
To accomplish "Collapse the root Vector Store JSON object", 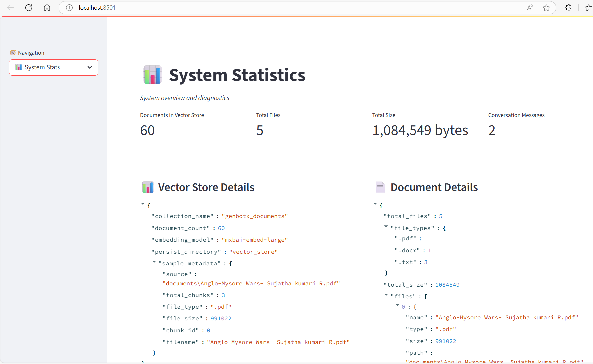I will tap(143, 204).
